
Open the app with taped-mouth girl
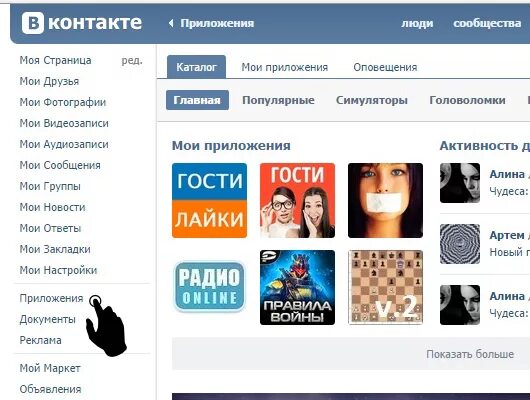pos(385,201)
